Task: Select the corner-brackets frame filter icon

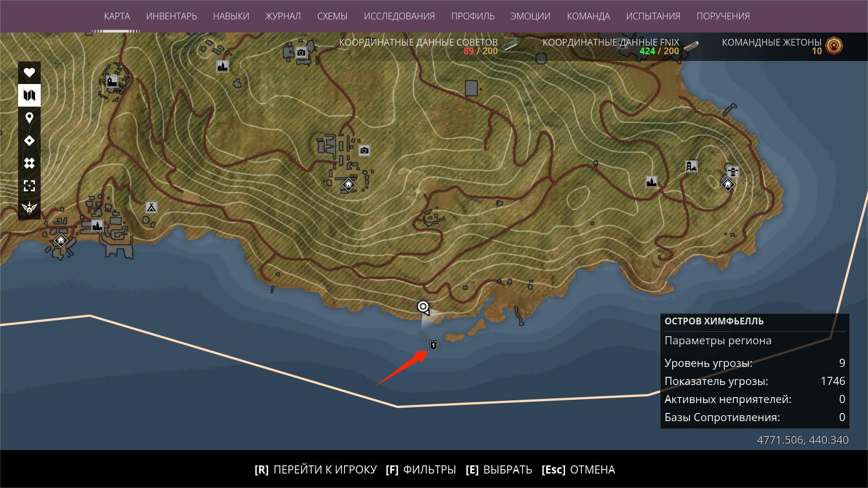Action: tap(29, 186)
